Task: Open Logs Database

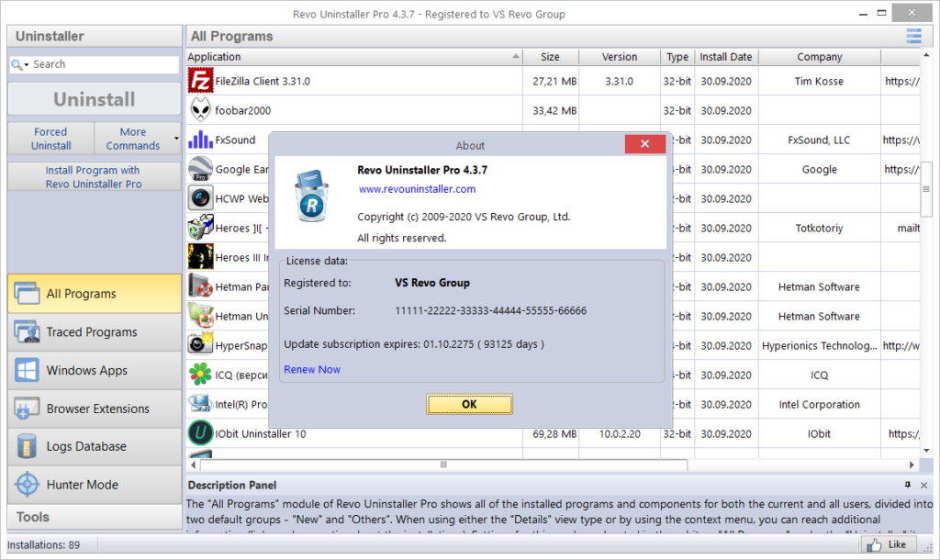Action: [95, 447]
